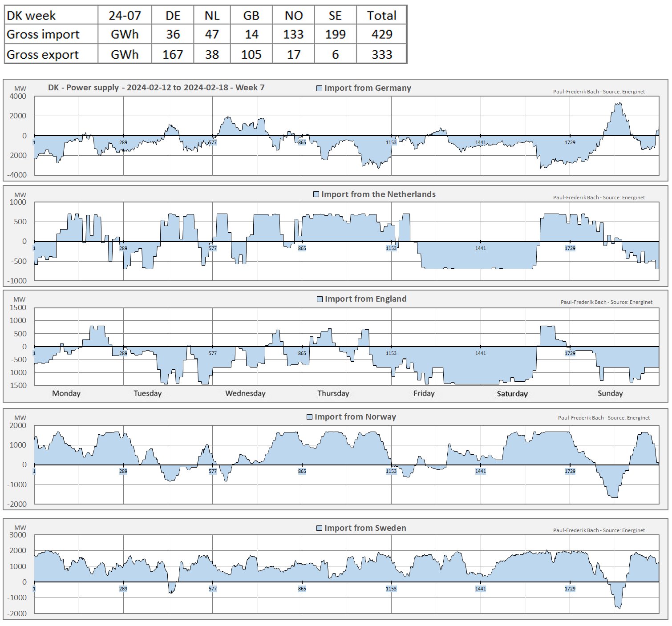Select the 1729 marker in the Sweden chart
672x626 pixels.
tap(570, 589)
